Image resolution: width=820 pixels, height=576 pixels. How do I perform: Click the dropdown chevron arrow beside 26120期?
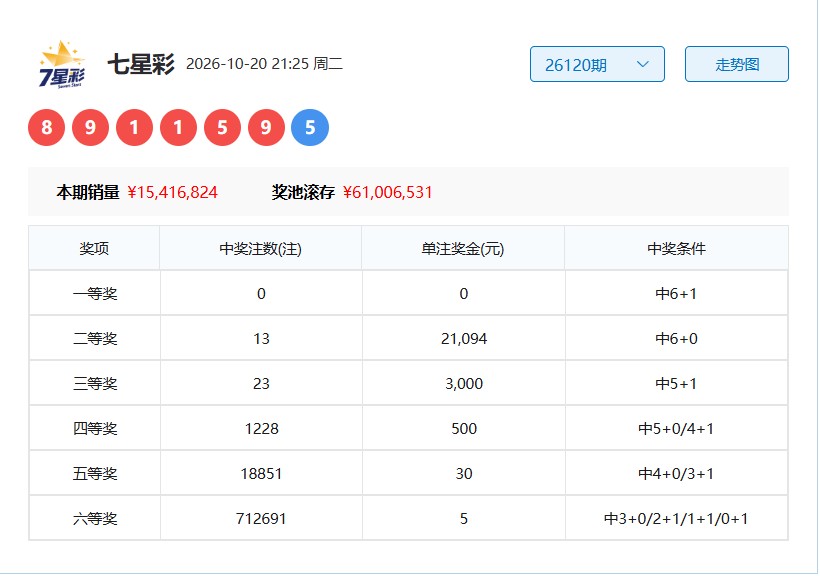(x=643, y=64)
